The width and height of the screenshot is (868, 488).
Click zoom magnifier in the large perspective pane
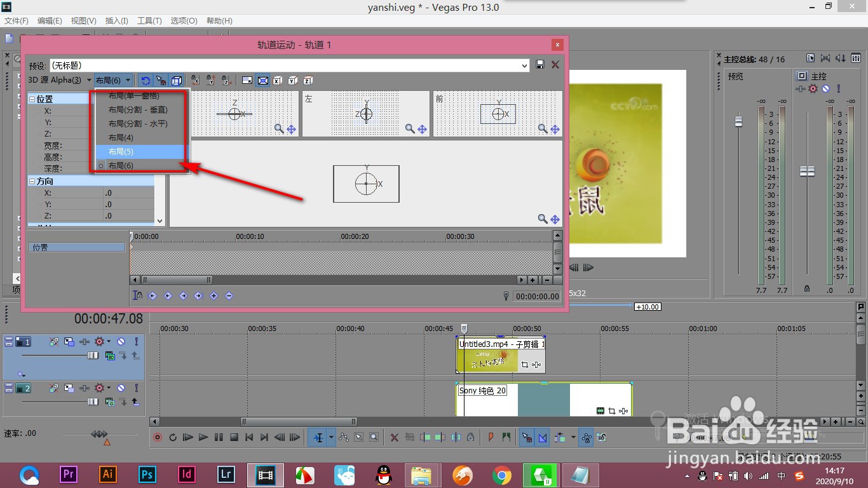click(543, 219)
